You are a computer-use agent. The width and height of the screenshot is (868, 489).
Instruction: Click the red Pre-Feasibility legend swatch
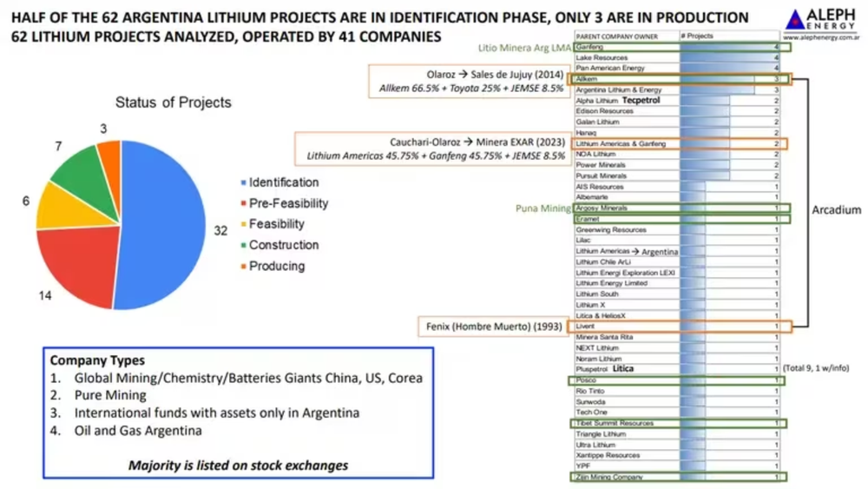242,204
